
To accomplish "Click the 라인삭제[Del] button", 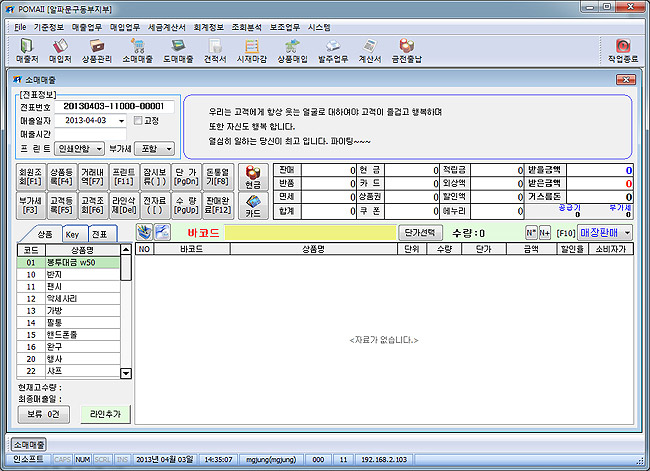I will (124, 206).
